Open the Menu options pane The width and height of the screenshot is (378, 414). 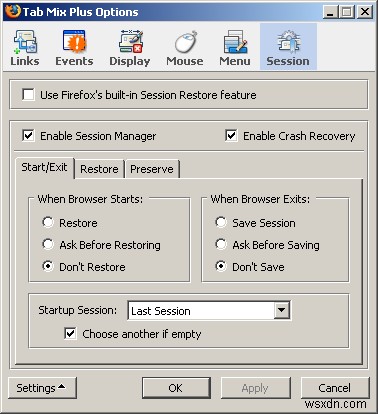pyautogui.click(x=235, y=47)
